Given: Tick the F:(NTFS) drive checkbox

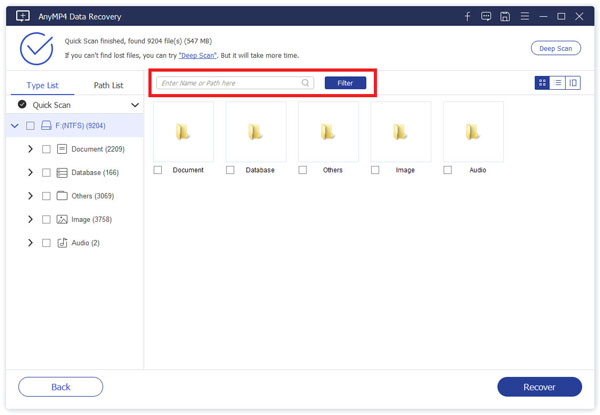Looking at the screenshot, I should click(30, 126).
